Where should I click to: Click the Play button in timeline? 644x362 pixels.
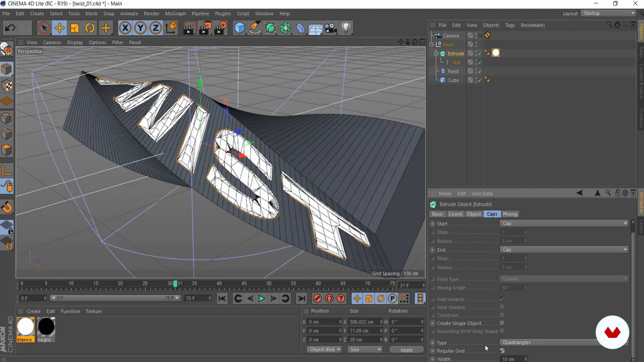(x=261, y=298)
